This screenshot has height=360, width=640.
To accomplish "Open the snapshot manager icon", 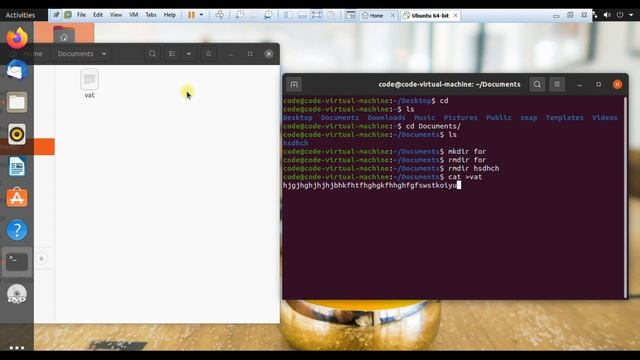I will 268,15.
